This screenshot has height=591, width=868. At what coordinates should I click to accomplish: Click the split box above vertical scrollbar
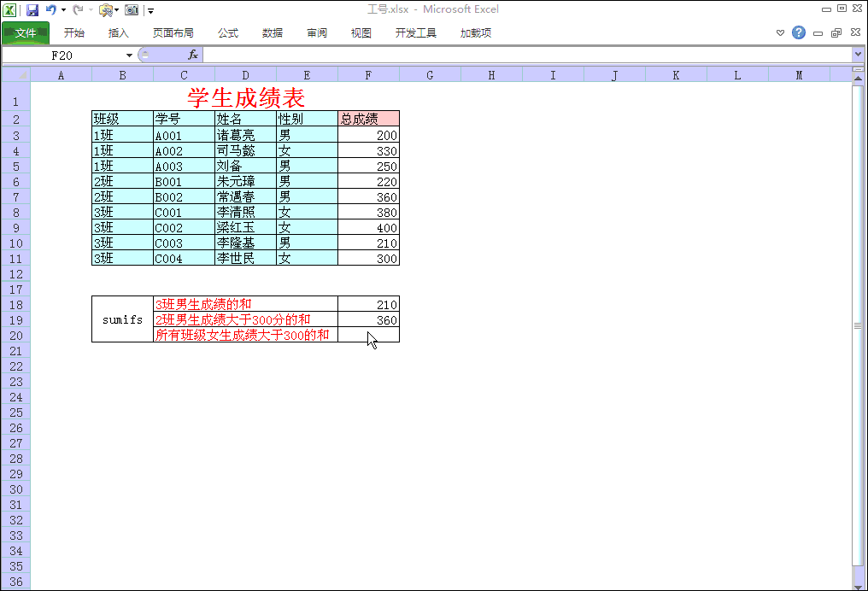(x=858, y=69)
